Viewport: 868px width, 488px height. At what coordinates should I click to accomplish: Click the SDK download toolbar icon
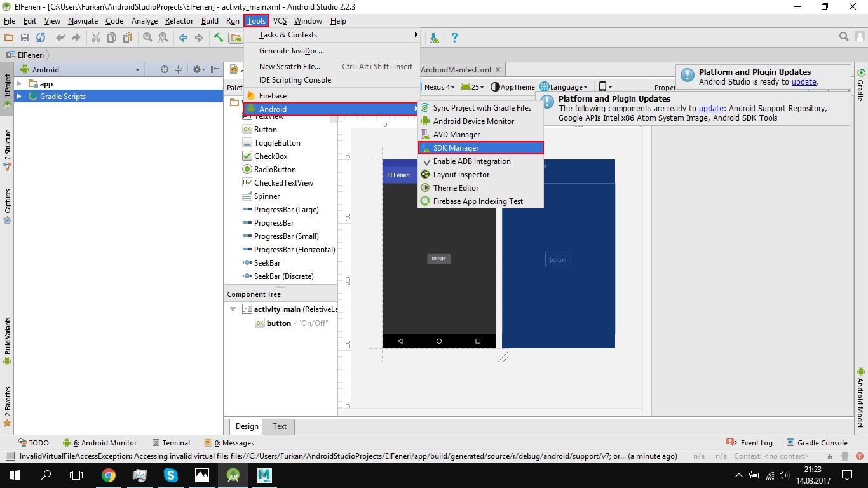435,37
